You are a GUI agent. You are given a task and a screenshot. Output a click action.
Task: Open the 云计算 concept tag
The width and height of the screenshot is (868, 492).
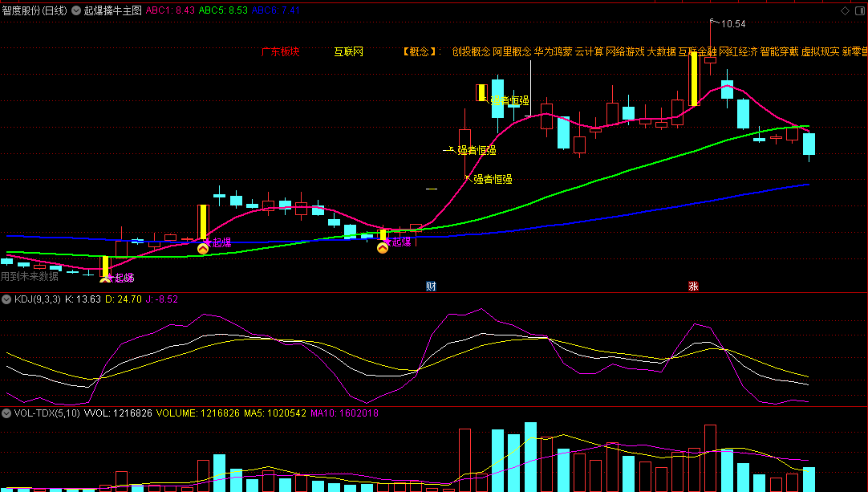click(589, 51)
